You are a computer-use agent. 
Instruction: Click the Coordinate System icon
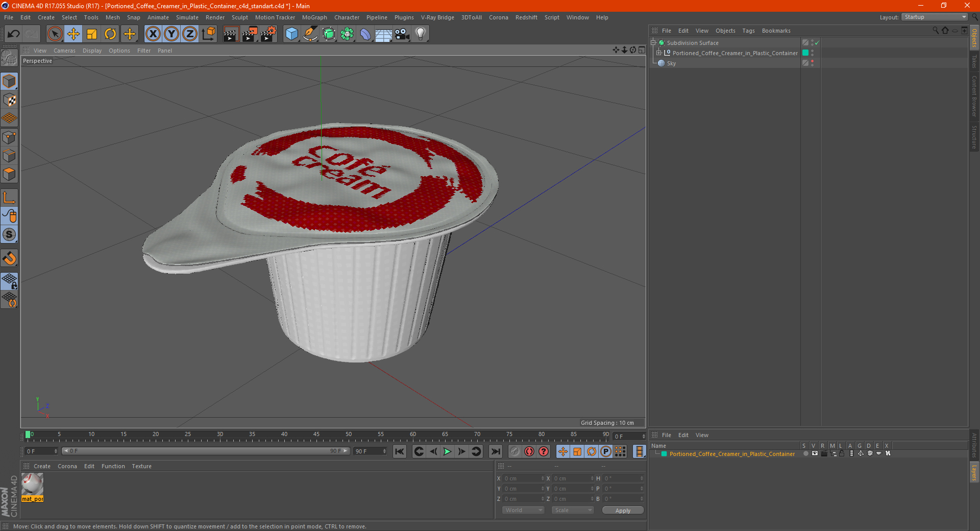pos(208,34)
